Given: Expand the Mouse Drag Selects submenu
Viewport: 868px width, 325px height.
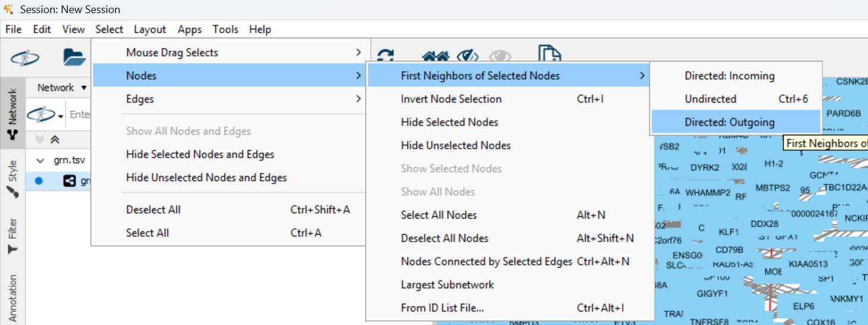Looking at the screenshot, I should point(229,52).
